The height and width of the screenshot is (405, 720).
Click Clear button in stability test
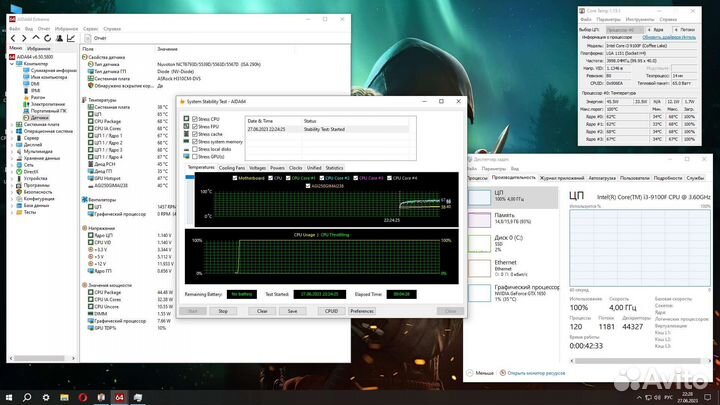pyautogui.click(x=262, y=311)
